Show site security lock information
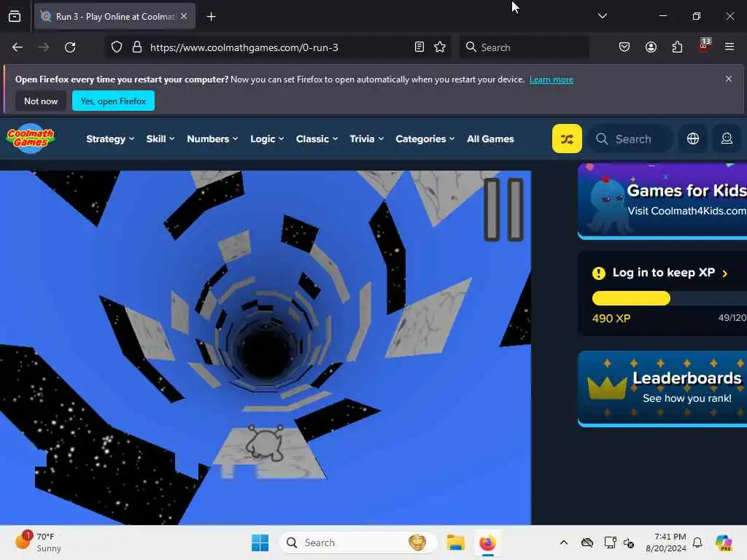 pyautogui.click(x=137, y=47)
